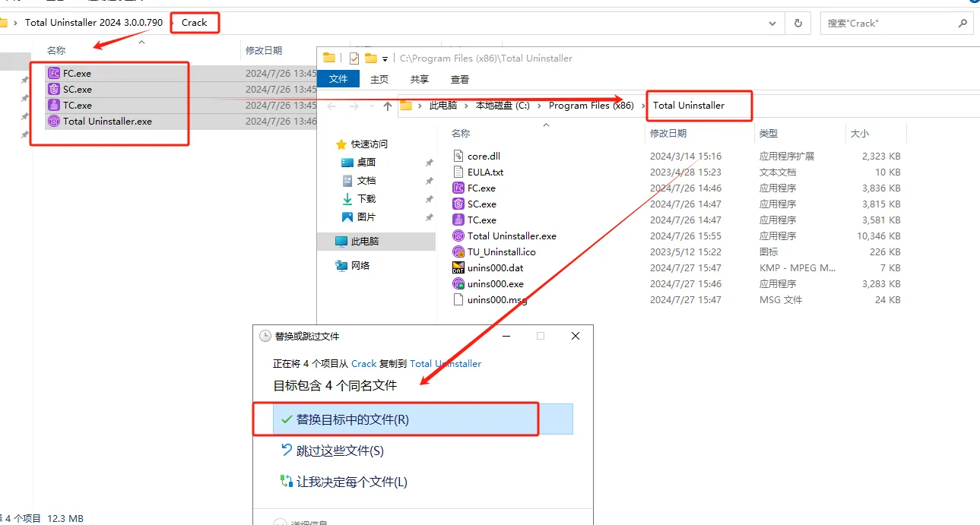Select the file name unins000.msg
This screenshot has width=980, height=525.
point(497,300)
